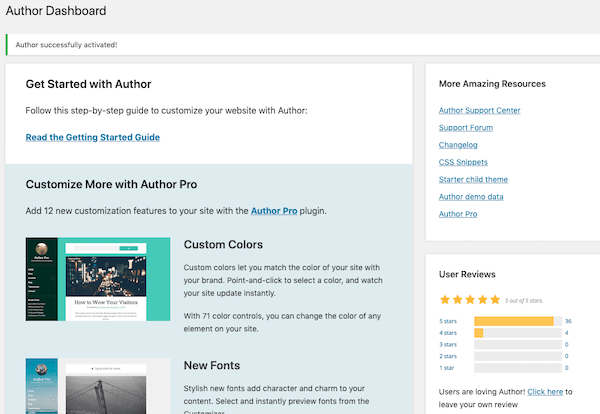This screenshot has width=600, height=414.
Task: Click the 3 stars review bar
Action: (x=518, y=345)
